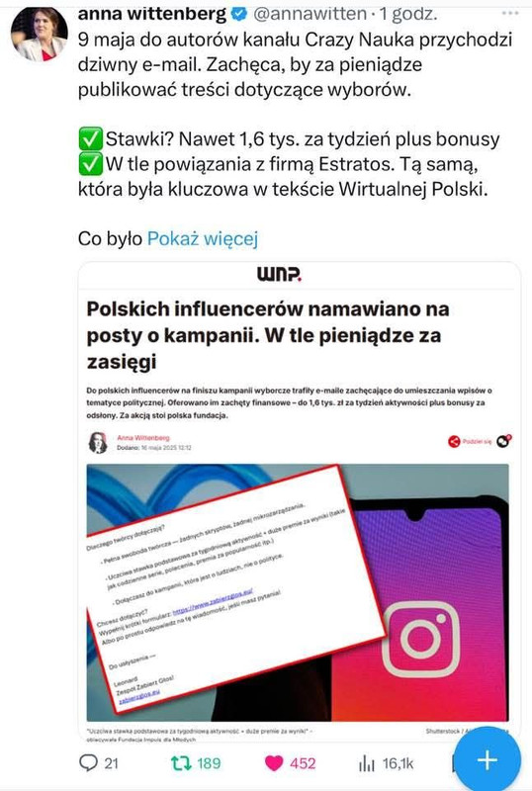Click the article comments bubble icon beside Podziel się
Image resolution: width=532 pixels, height=791 pixels.
[x=503, y=441]
